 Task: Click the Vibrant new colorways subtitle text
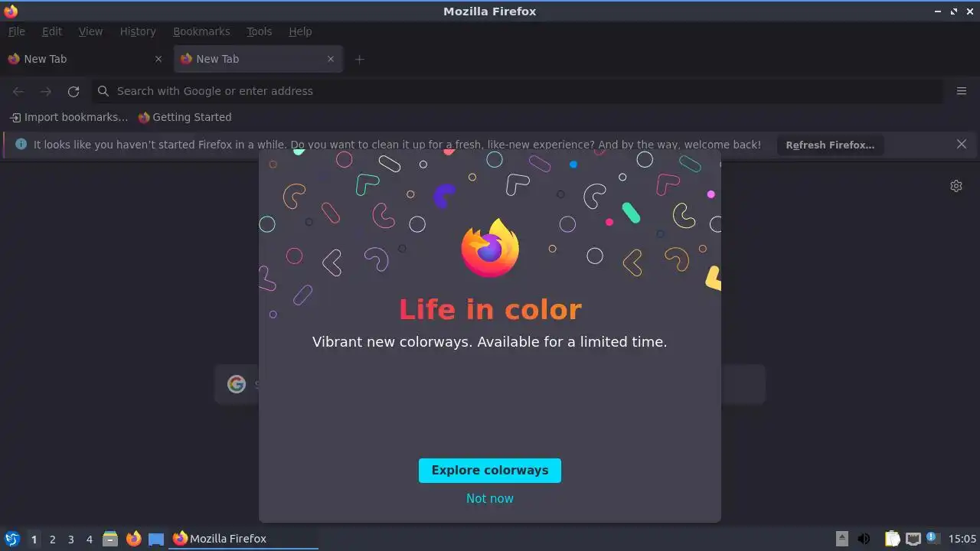click(x=490, y=342)
